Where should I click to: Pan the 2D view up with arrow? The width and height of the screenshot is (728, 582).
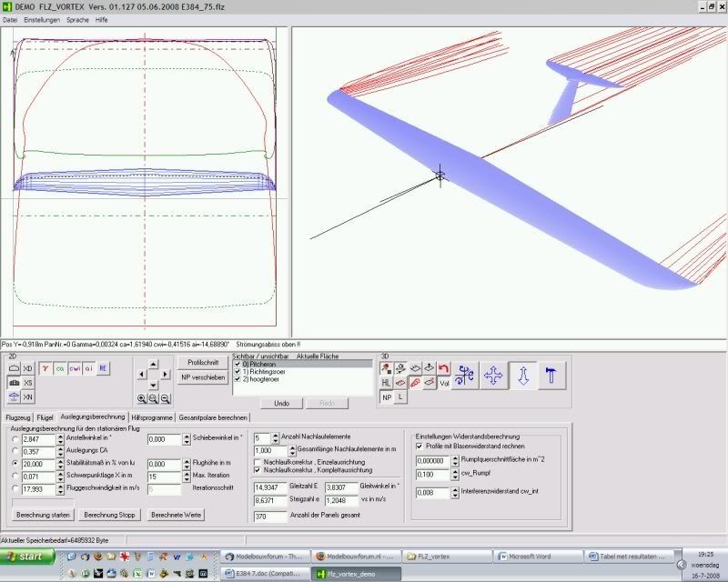coord(153,364)
